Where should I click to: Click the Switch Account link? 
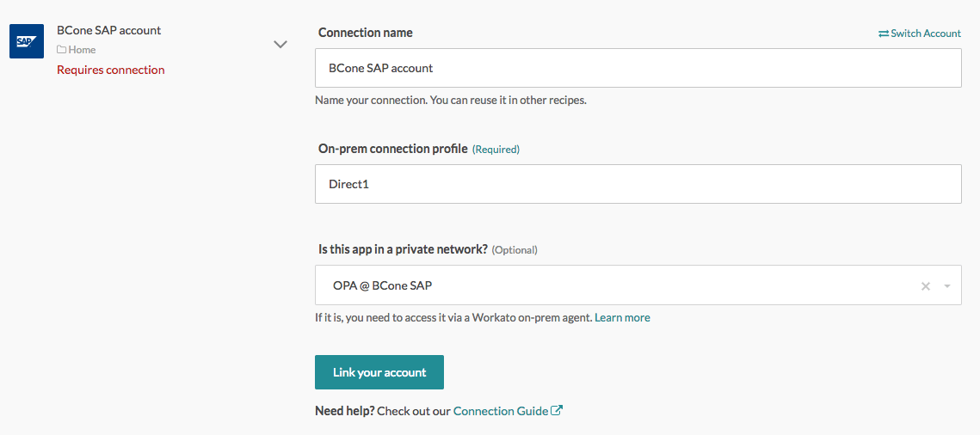(920, 33)
